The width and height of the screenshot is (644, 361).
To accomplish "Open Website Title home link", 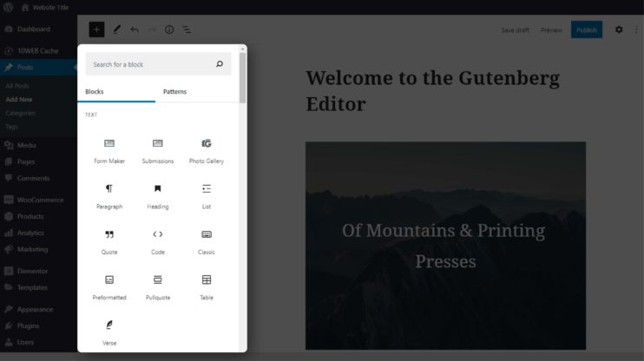I will tap(45, 8).
